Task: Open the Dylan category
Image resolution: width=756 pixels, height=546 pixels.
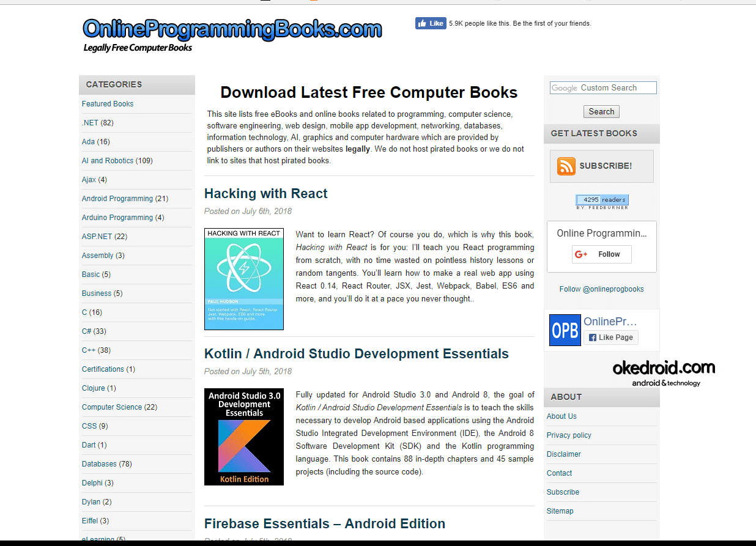Action: coord(91,502)
